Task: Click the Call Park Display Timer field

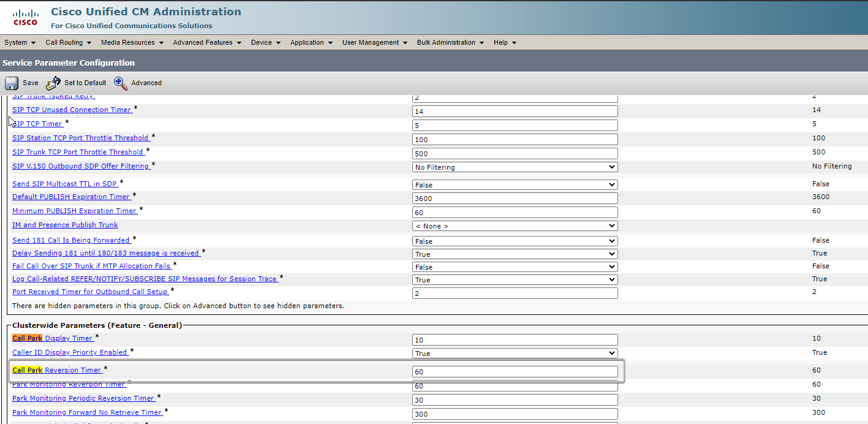Action: point(515,340)
